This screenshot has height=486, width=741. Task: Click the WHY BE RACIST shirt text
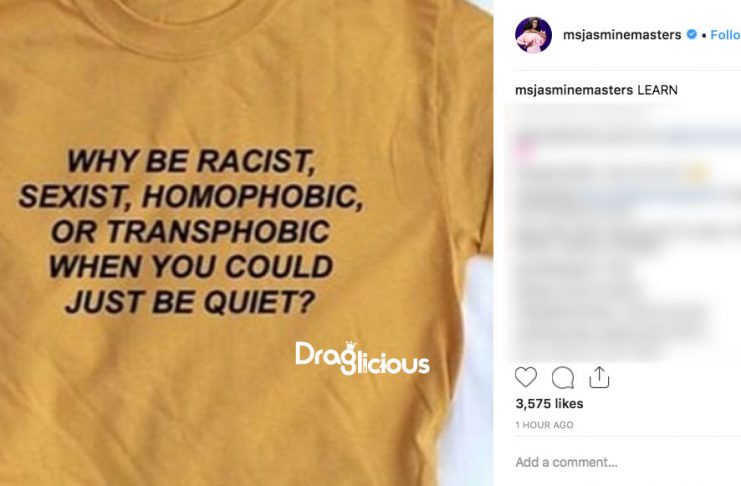[191, 161]
